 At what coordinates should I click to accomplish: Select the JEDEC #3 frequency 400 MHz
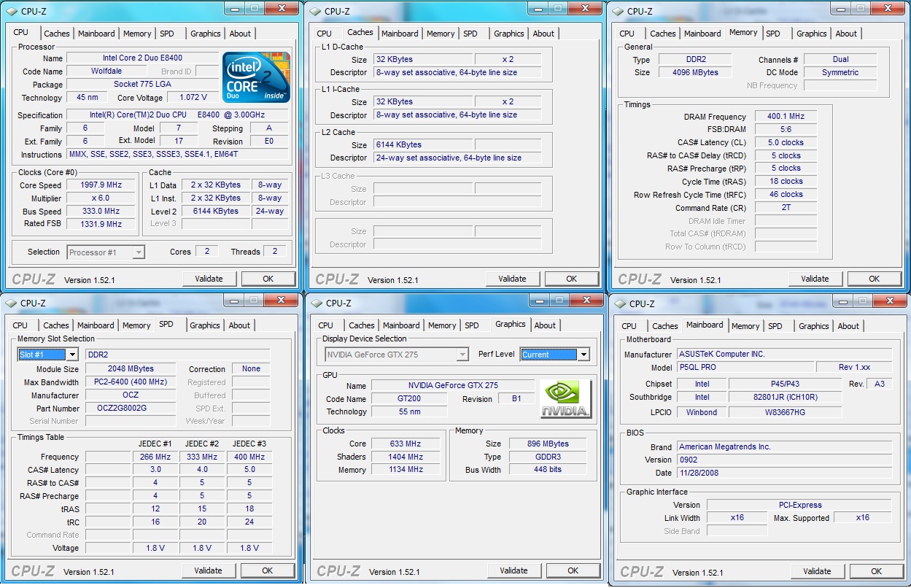[249, 457]
